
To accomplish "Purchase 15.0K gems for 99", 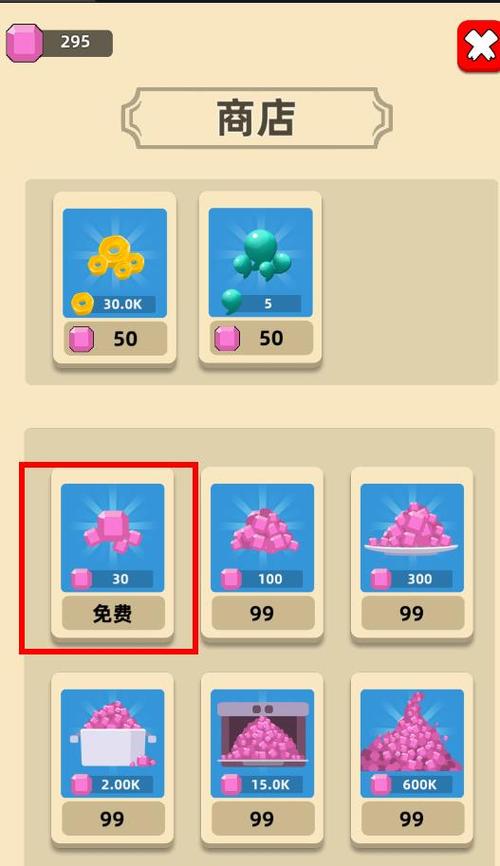I will [x=263, y=819].
